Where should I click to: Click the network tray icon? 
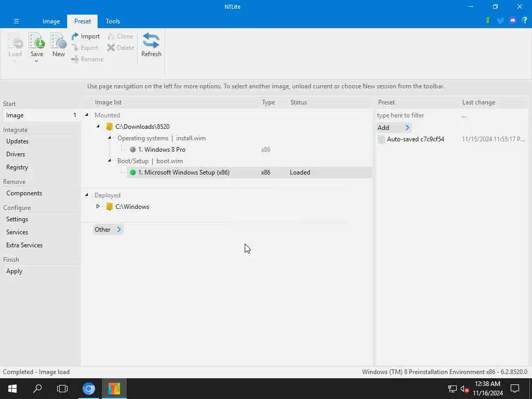point(453,389)
